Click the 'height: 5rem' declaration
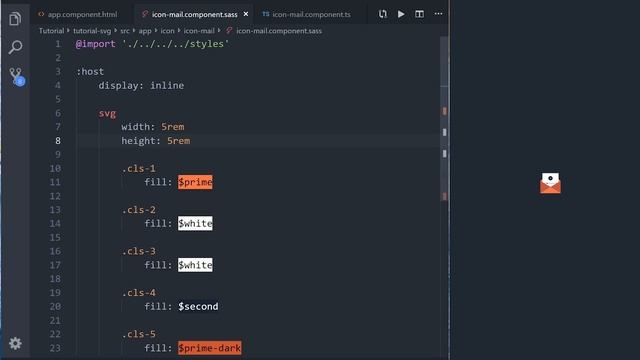Image resolution: width=640 pixels, height=360 pixels. [x=156, y=141]
